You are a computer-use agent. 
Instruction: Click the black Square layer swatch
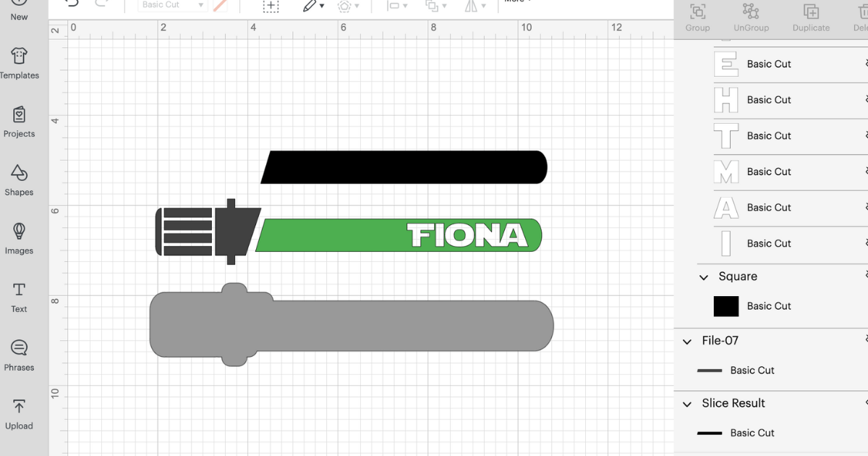click(x=726, y=306)
